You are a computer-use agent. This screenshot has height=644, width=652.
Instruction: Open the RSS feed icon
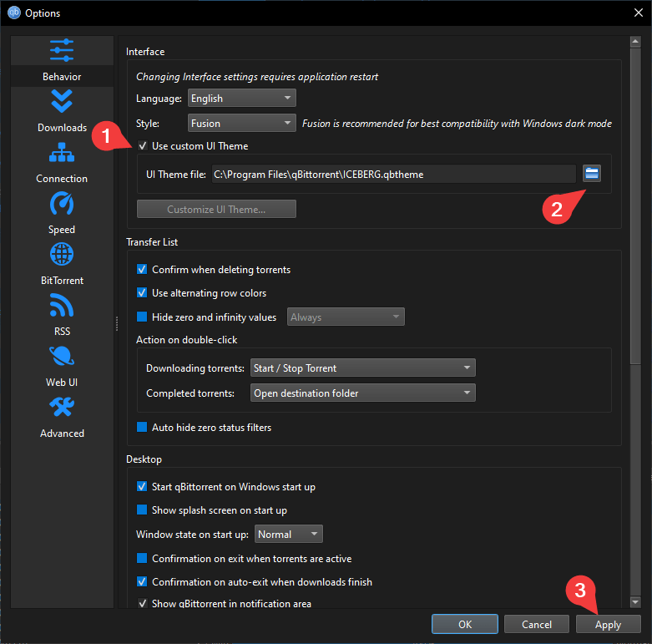click(62, 306)
